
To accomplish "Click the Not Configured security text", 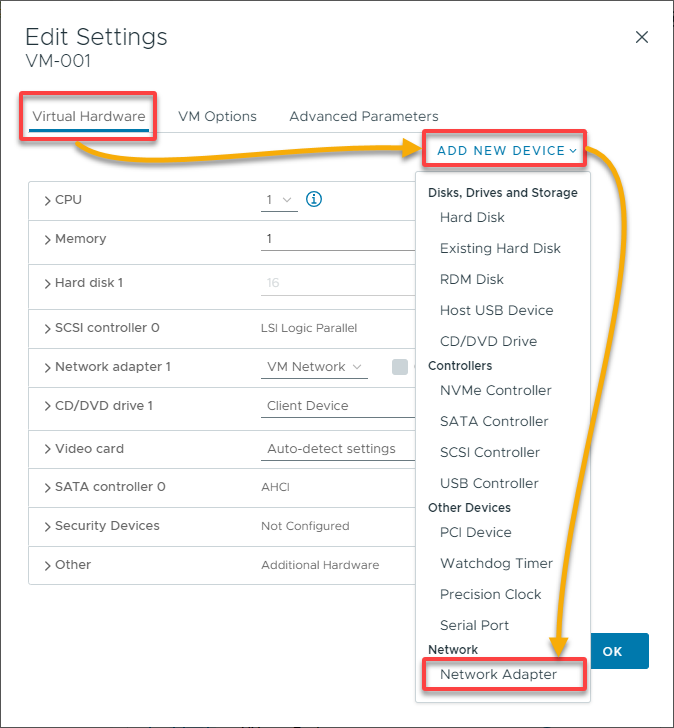I will click(305, 526).
